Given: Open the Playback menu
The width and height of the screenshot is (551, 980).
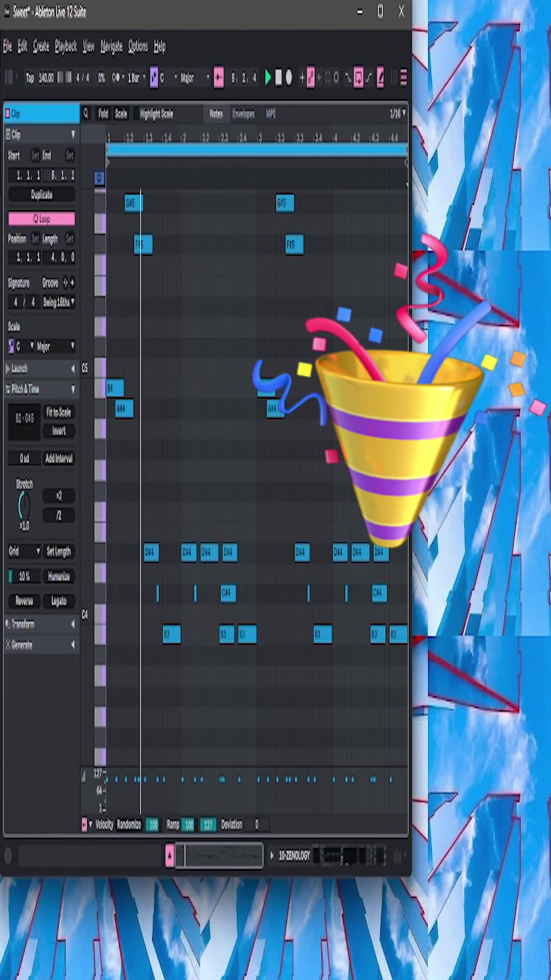Looking at the screenshot, I should tap(66, 47).
